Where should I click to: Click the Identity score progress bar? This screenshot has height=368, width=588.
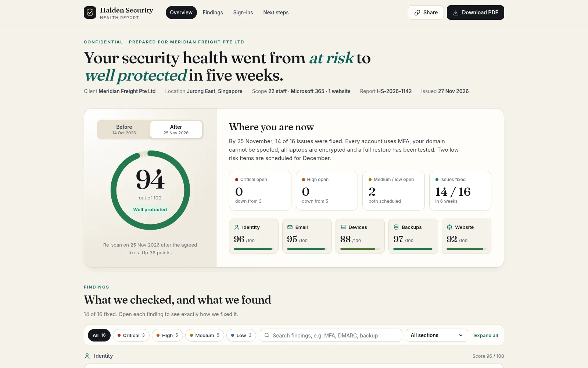click(254, 249)
